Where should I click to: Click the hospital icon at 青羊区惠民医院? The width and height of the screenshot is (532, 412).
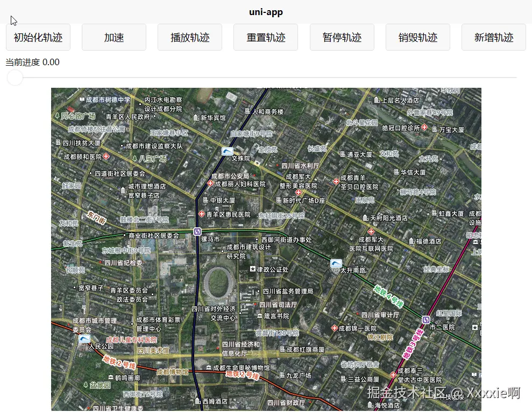[x=202, y=214]
